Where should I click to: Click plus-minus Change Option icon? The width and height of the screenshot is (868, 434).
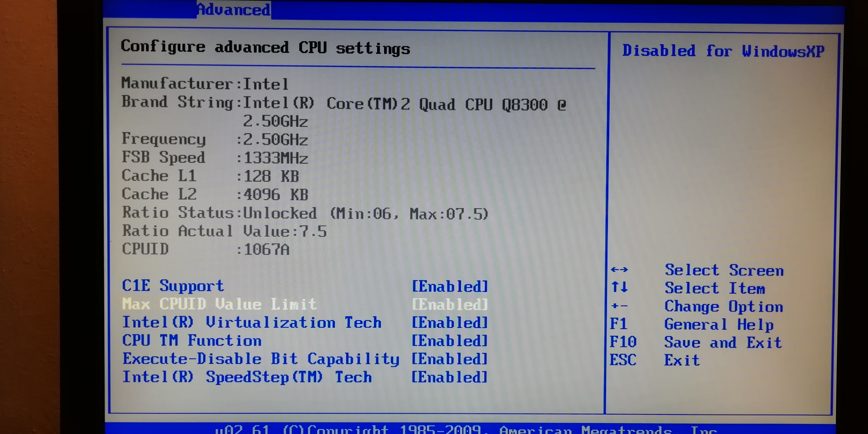[x=619, y=306]
